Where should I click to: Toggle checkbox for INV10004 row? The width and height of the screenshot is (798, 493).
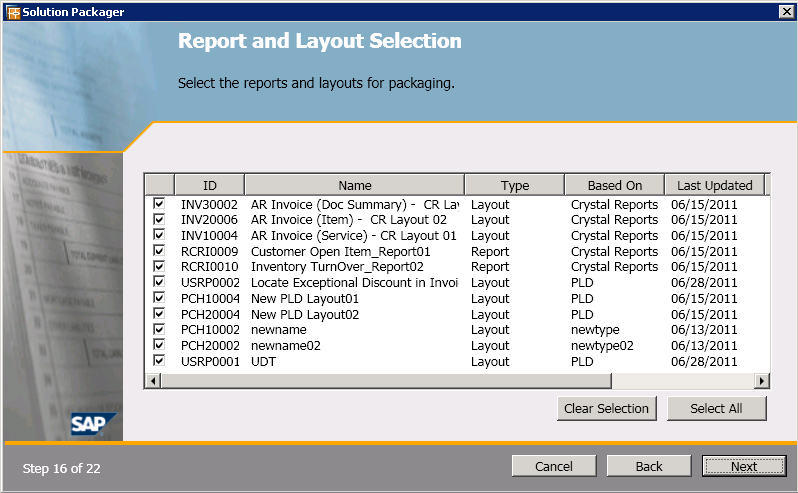(159, 235)
